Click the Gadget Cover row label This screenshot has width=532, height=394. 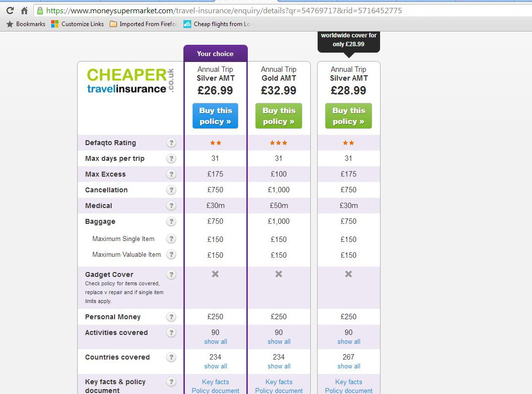point(109,274)
